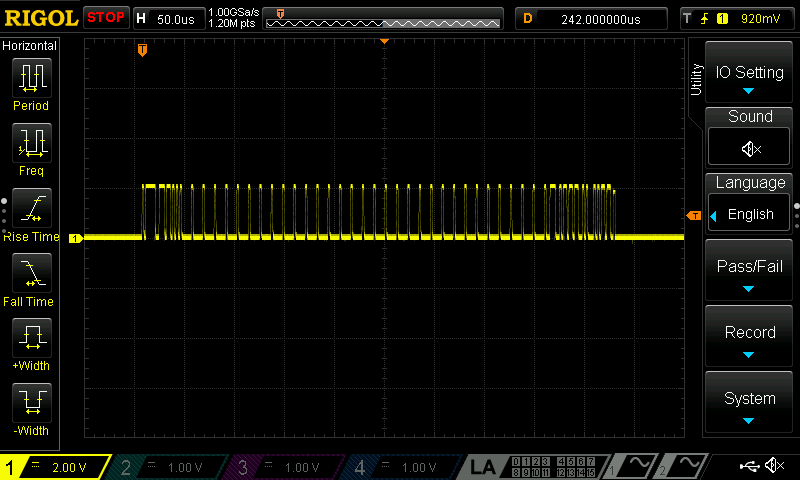
Task: Click the LA digital channels 0-15 grid
Action: (x=553, y=467)
